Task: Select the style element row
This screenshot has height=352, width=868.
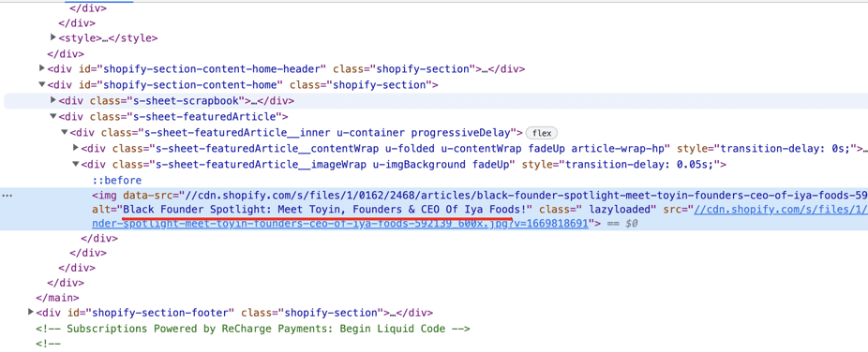Action: (x=108, y=38)
